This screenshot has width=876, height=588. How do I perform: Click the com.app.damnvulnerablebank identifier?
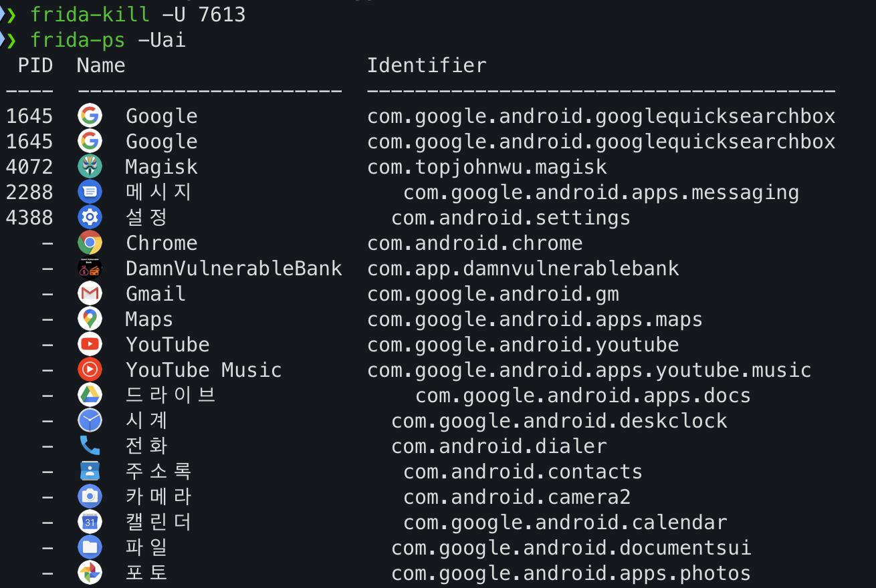coord(523,269)
